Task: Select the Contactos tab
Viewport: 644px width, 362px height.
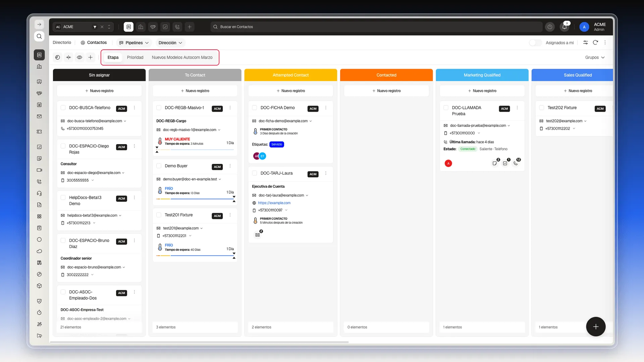Action: pos(94,43)
